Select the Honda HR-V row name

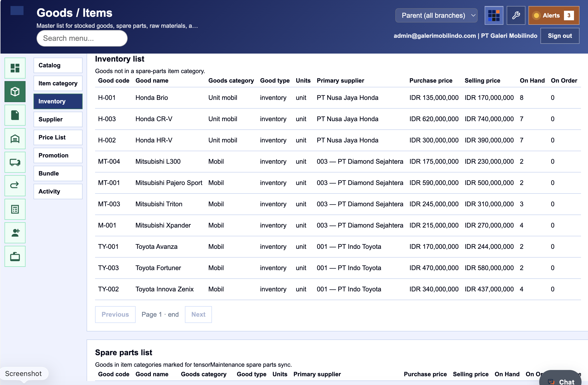click(154, 140)
